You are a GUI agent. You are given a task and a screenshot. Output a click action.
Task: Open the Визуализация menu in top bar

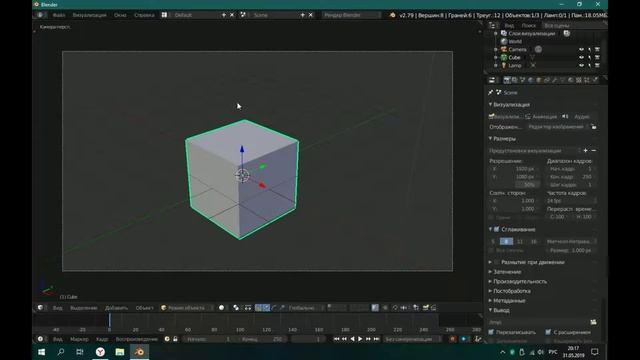coord(89,15)
